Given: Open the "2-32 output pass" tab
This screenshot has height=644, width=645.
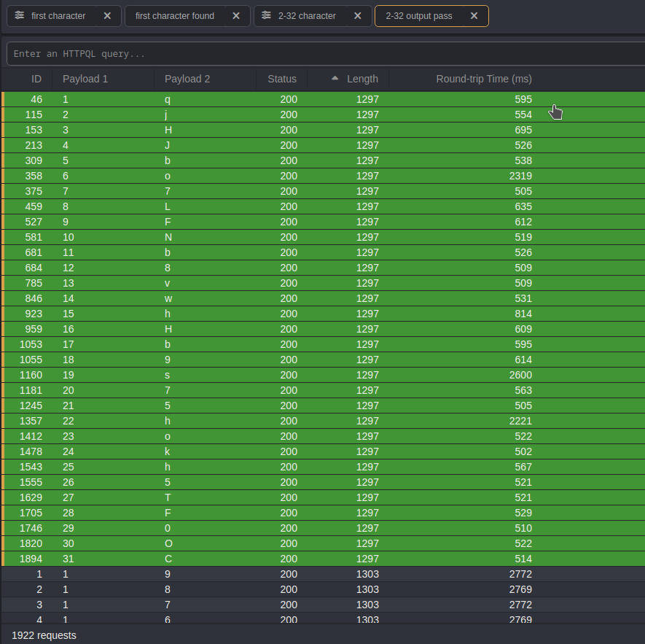Looking at the screenshot, I should click(x=418, y=16).
